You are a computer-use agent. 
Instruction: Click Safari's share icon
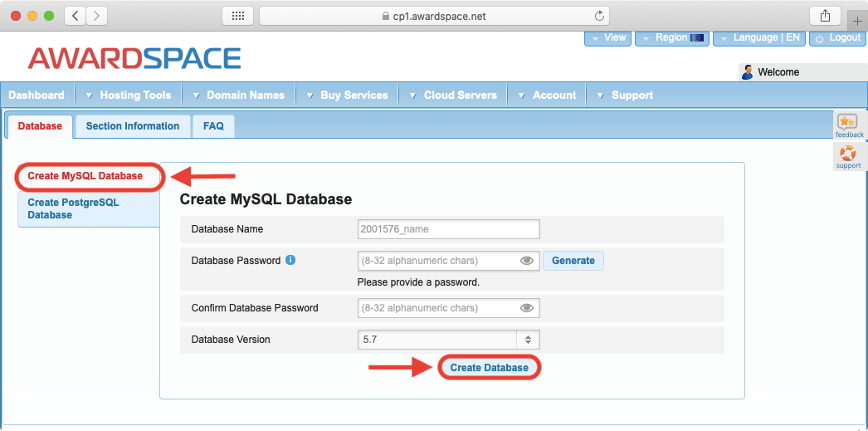coord(825,16)
